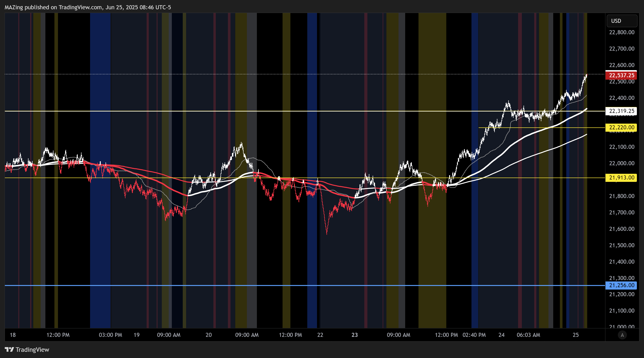Viewport: 644px width, 358px height.
Task: Click the TradingView logo
Action: click(x=27, y=349)
